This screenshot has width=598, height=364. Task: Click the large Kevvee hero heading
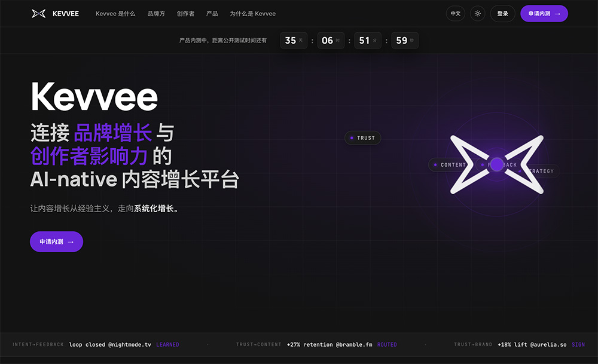point(94,97)
